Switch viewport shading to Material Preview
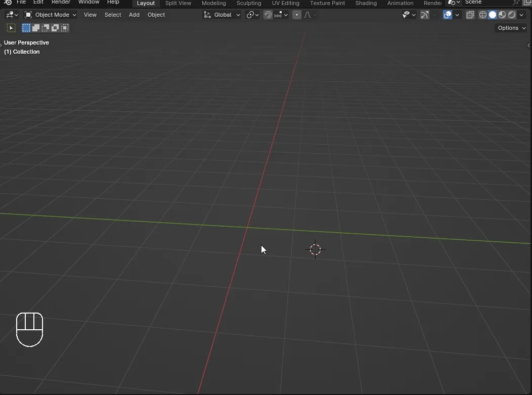Viewport: 532px width, 395px height. tap(502, 15)
